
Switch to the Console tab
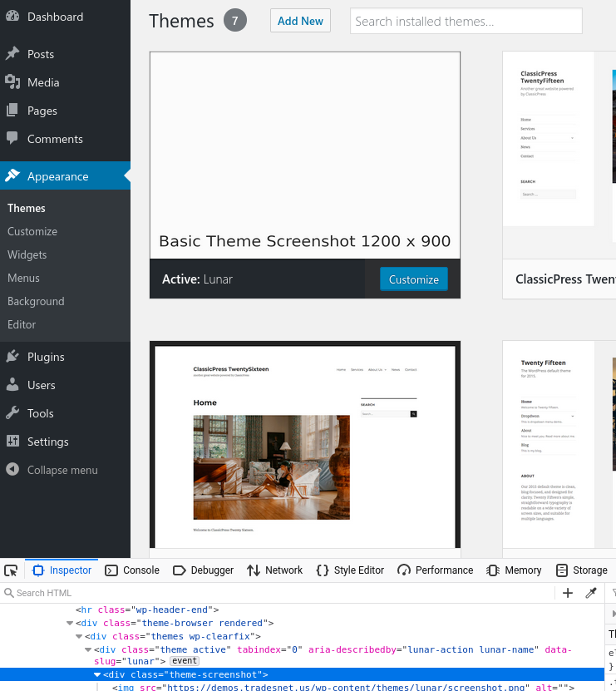click(x=132, y=570)
